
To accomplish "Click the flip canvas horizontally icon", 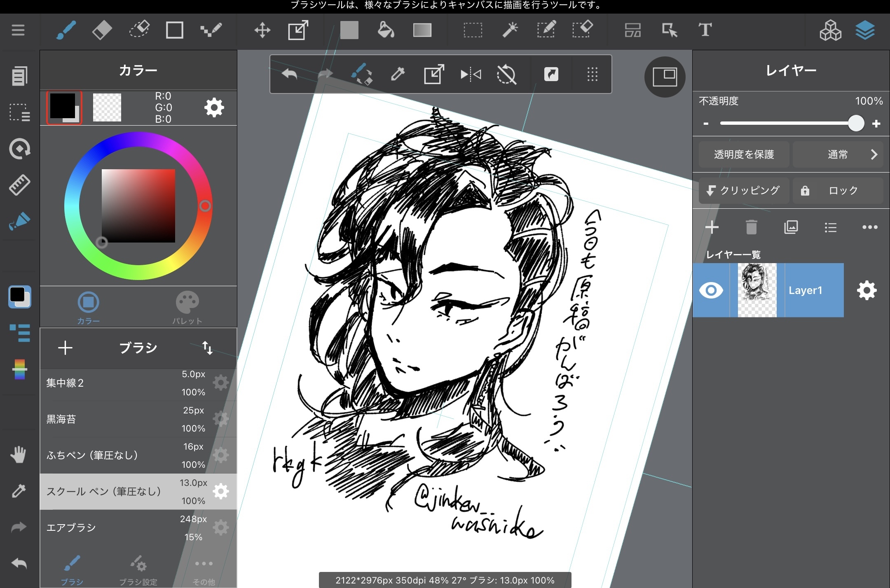I will pos(471,75).
